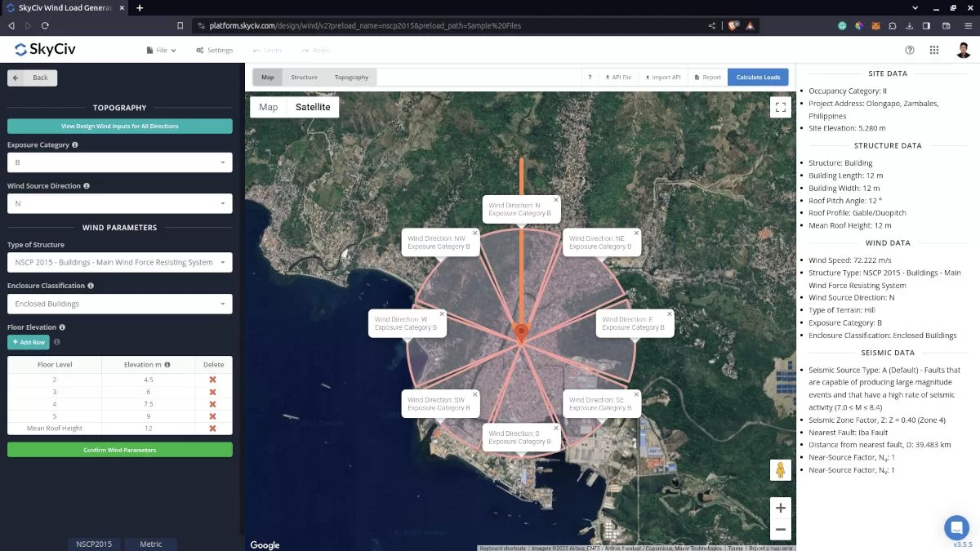Expand the Enclosure Classification dropdown
The width and height of the screenshot is (980, 551).
tap(120, 304)
